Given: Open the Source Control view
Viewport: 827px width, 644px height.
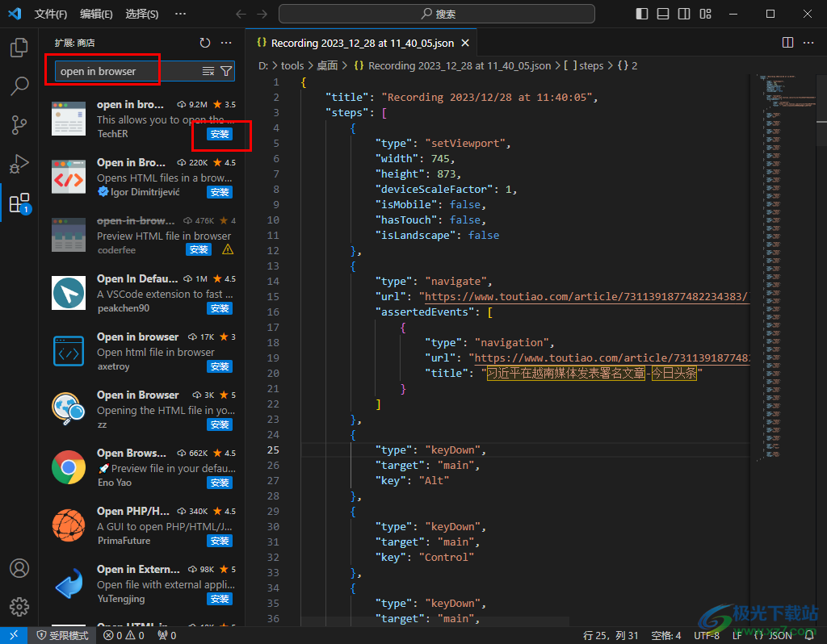Looking at the screenshot, I should pyautogui.click(x=19, y=125).
